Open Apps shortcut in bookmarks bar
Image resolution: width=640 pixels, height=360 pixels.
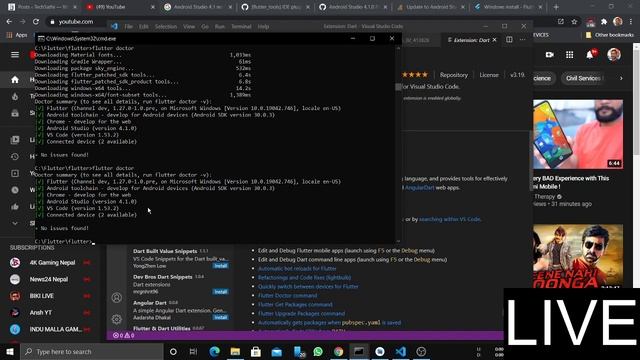tap(17, 35)
